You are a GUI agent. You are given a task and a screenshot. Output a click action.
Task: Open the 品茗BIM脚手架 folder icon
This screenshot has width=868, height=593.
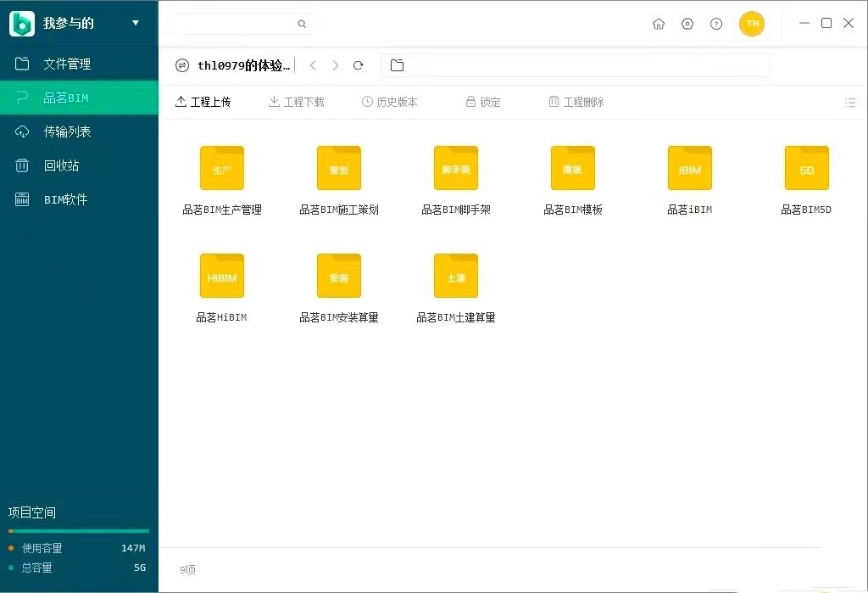455,168
